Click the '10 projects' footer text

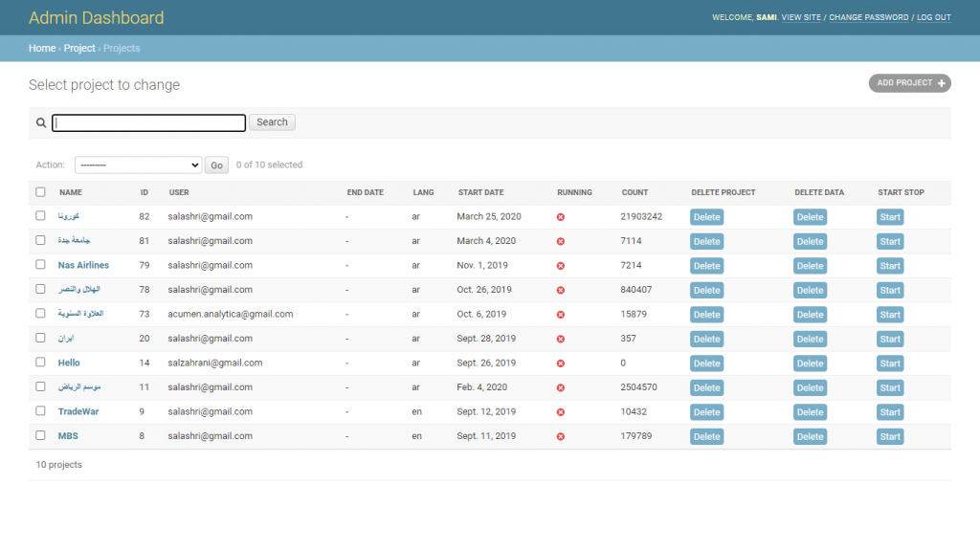[58, 464]
